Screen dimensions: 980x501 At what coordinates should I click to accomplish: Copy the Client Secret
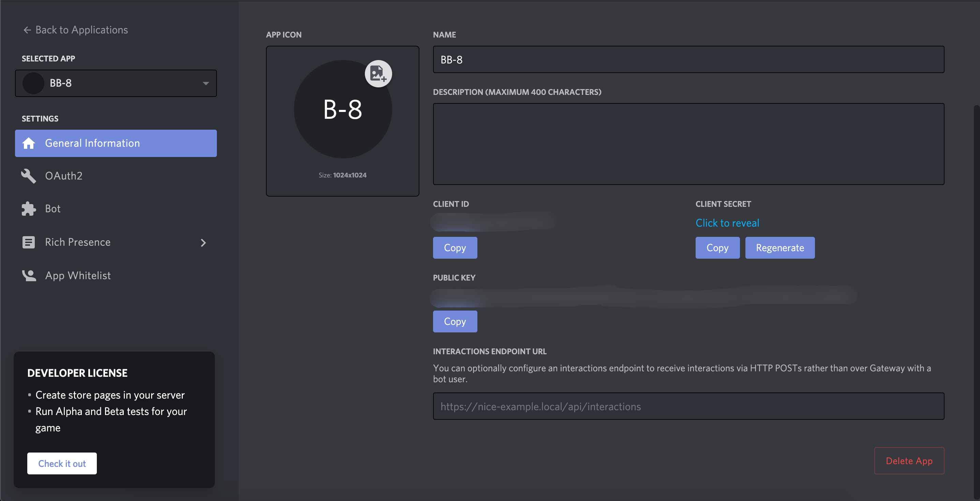point(717,248)
